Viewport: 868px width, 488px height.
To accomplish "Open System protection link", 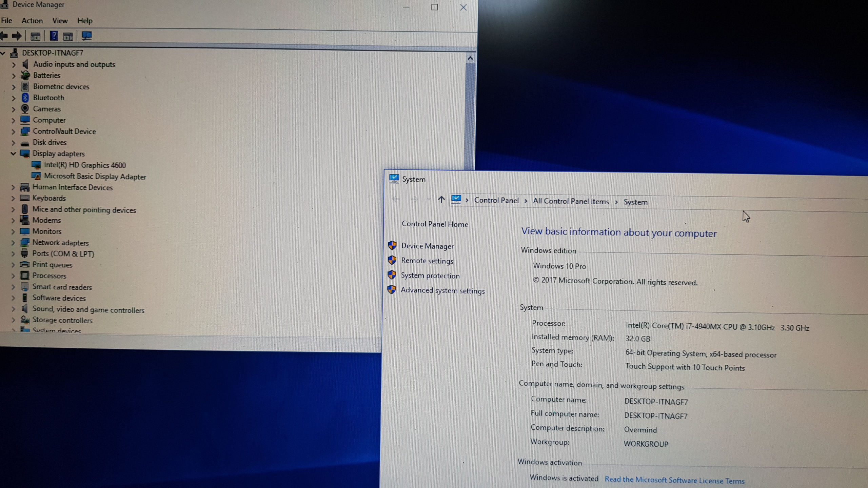I will pos(430,276).
